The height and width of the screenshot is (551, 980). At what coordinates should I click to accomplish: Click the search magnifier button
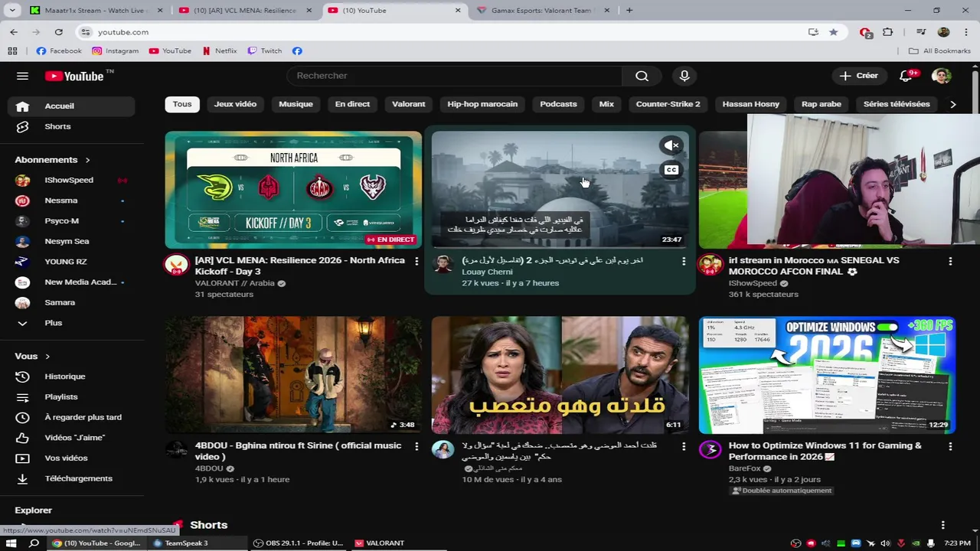click(642, 76)
